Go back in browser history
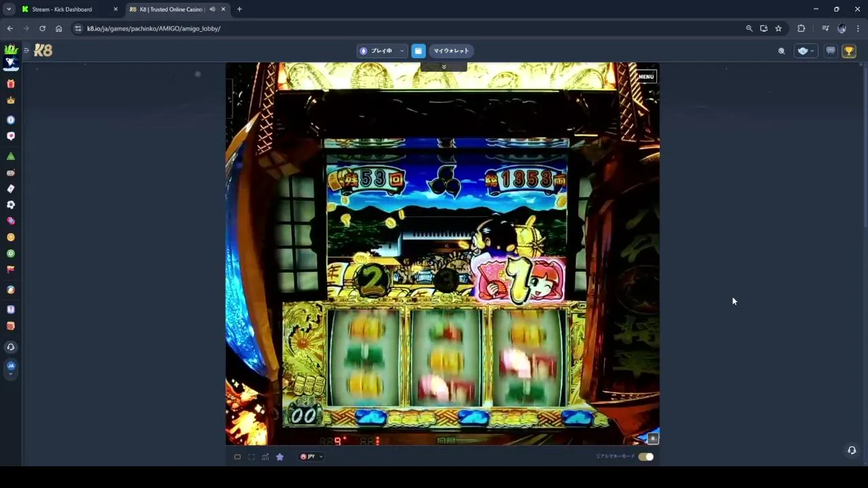This screenshot has height=488, width=868. [x=9, y=28]
